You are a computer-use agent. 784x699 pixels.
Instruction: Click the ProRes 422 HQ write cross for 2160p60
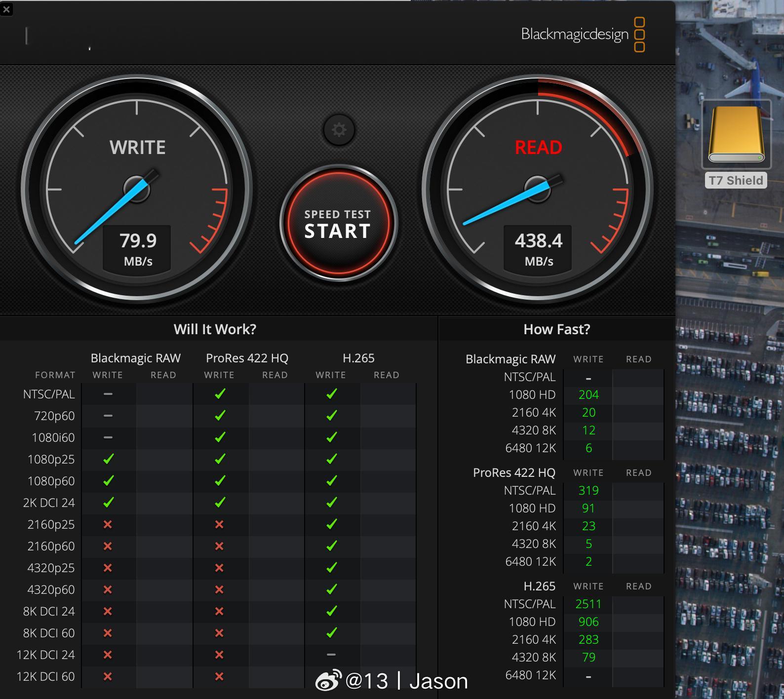tap(219, 546)
